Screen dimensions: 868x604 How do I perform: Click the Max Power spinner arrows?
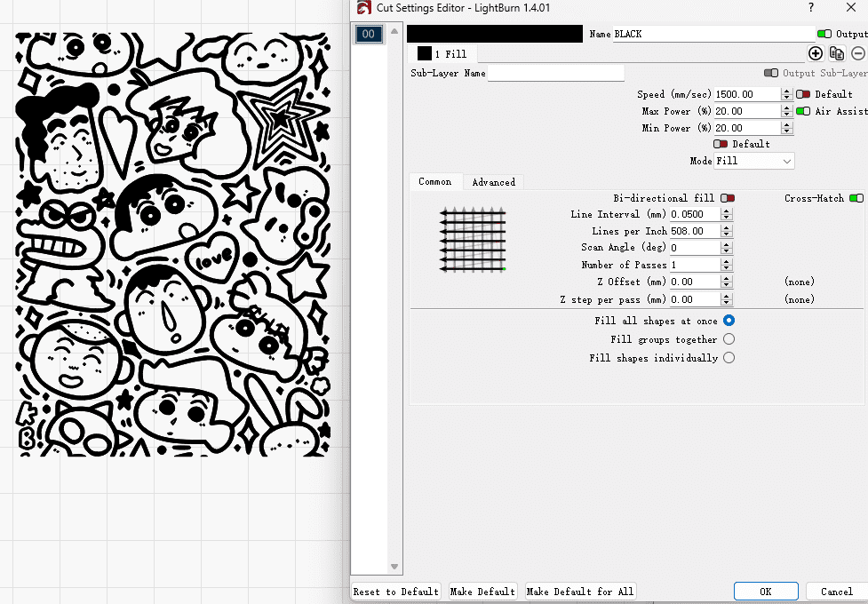pos(787,111)
